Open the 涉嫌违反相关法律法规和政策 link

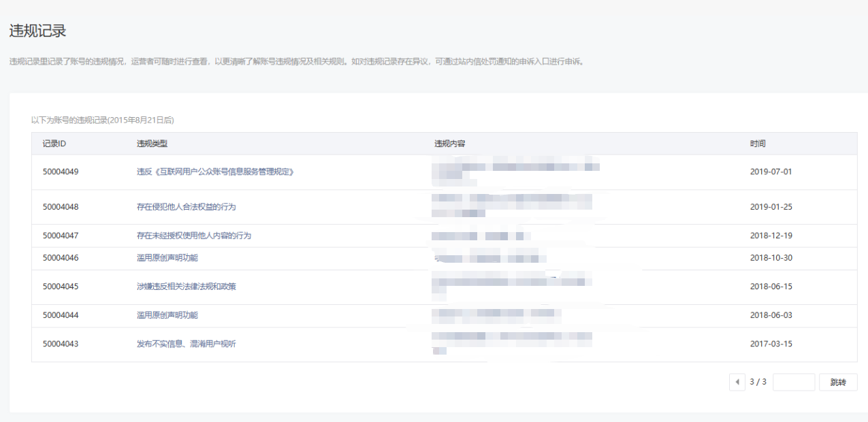coord(187,287)
